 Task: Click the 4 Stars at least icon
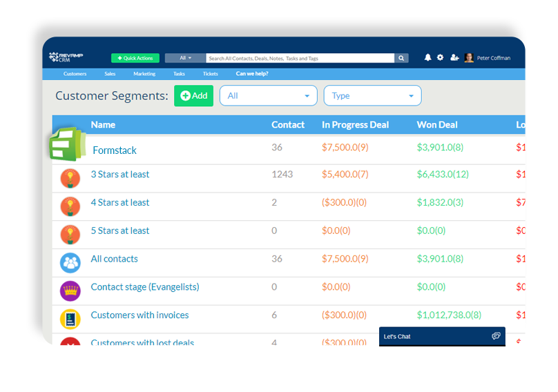[x=70, y=206]
